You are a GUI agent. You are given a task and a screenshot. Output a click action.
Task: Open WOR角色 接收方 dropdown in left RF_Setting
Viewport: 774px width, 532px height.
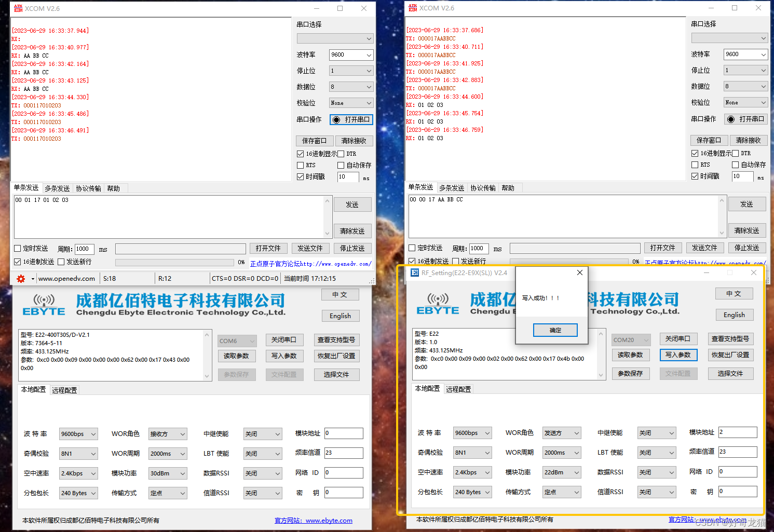click(x=168, y=434)
